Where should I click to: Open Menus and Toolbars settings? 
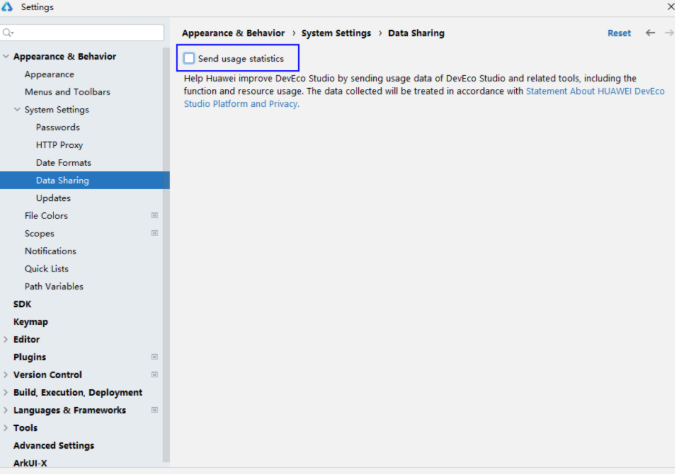(67, 92)
